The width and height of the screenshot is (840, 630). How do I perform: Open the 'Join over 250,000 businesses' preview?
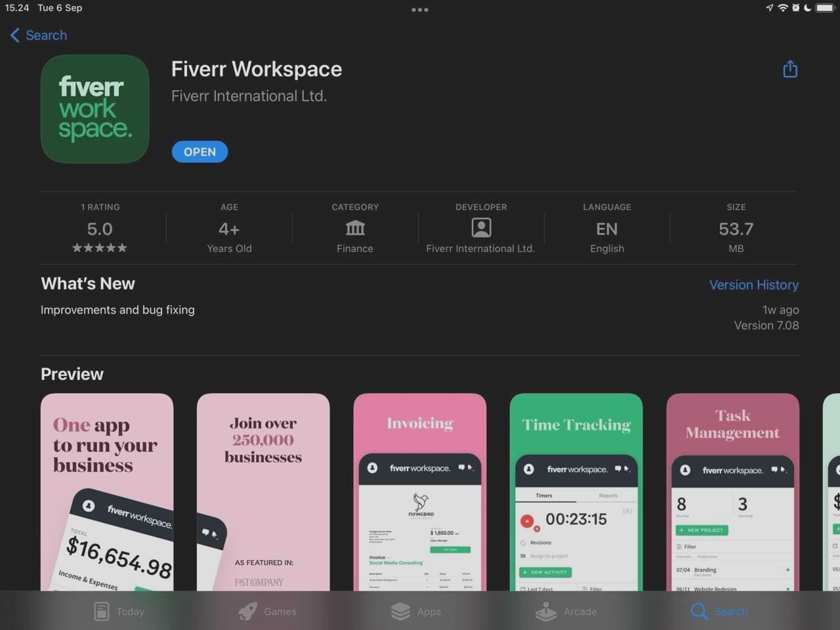[263, 492]
